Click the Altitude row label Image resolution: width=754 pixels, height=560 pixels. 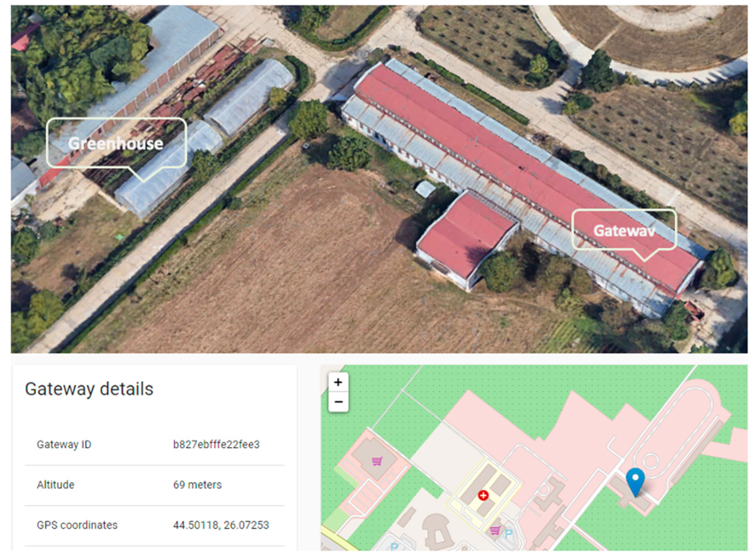tap(55, 485)
